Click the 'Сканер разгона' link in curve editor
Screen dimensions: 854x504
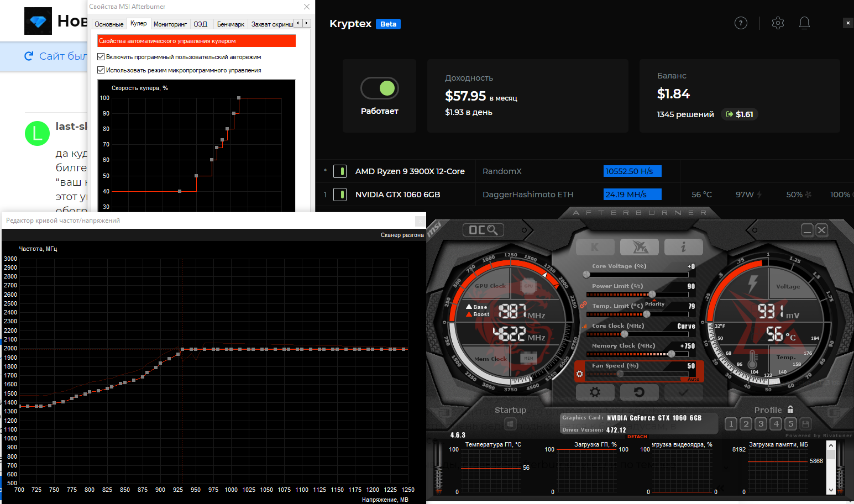pyautogui.click(x=402, y=235)
